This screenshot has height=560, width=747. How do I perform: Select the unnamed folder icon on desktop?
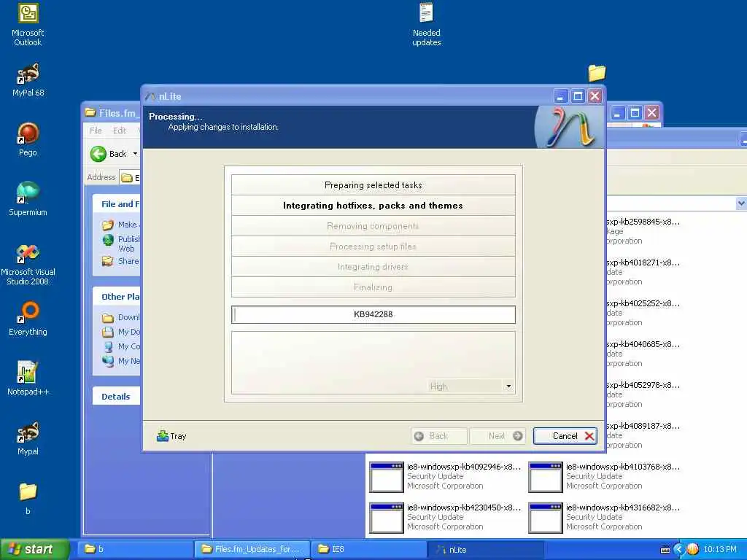[x=597, y=73]
